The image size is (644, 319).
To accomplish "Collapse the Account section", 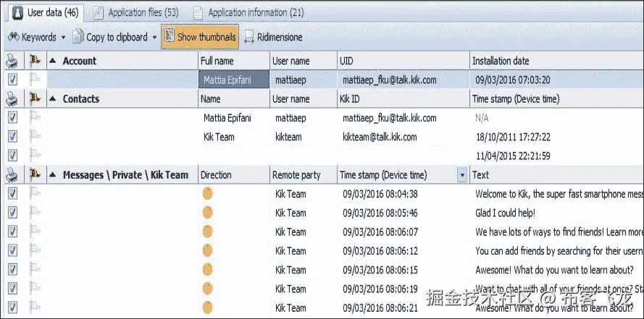I will pyautogui.click(x=53, y=61).
